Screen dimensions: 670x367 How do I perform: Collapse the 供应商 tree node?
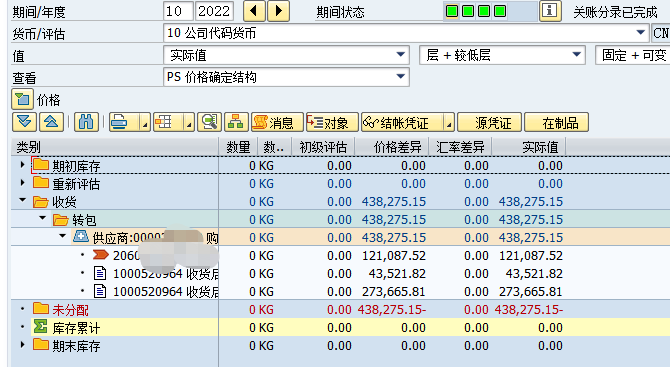coord(62,236)
